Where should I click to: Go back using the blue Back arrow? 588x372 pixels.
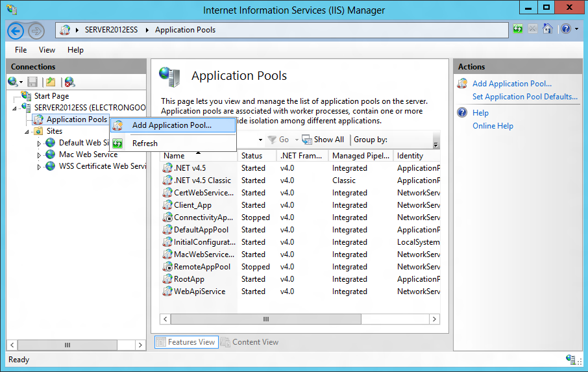16,31
